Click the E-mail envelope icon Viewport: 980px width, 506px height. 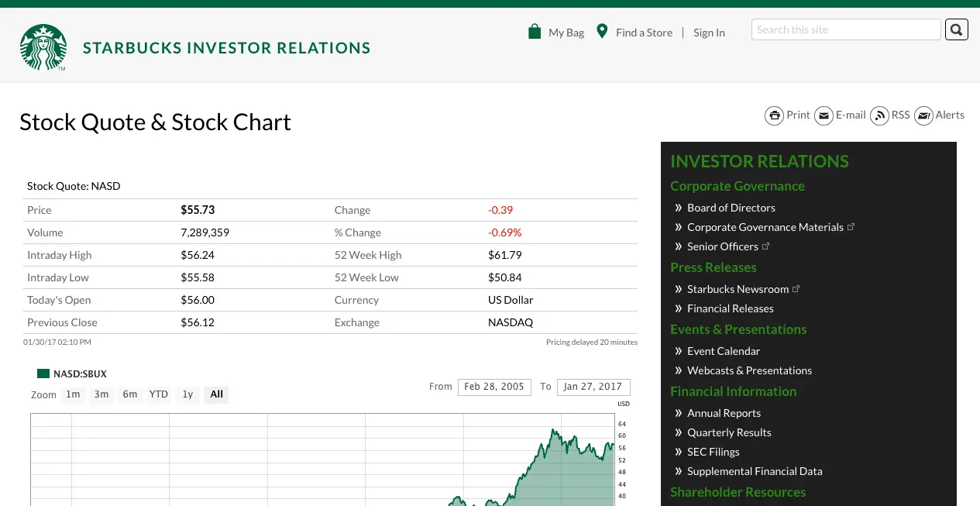pyautogui.click(x=824, y=115)
